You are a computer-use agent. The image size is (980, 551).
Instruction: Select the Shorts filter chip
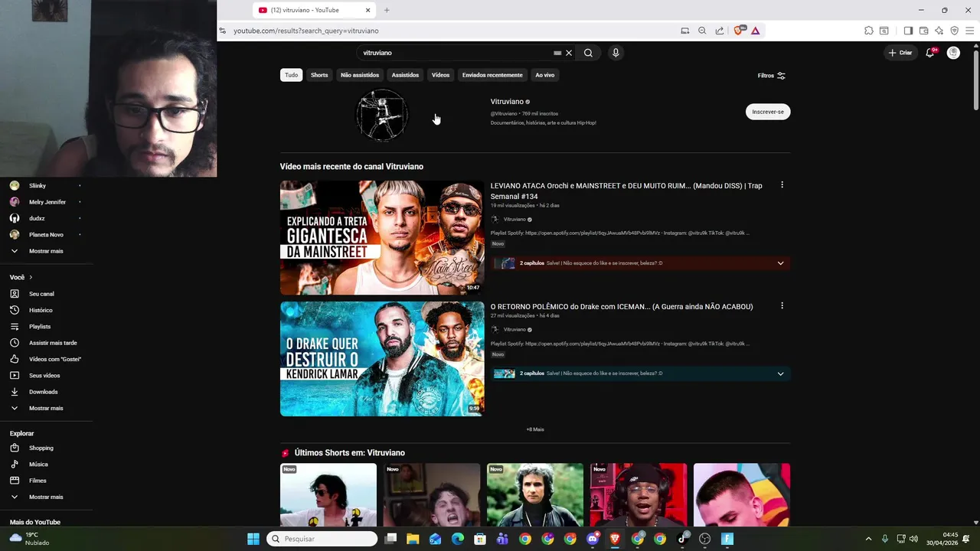click(x=319, y=75)
